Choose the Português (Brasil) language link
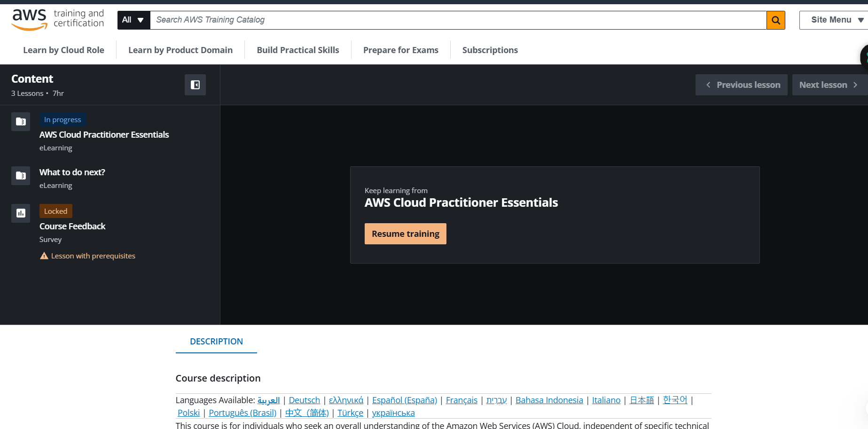 pyautogui.click(x=242, y=413)
